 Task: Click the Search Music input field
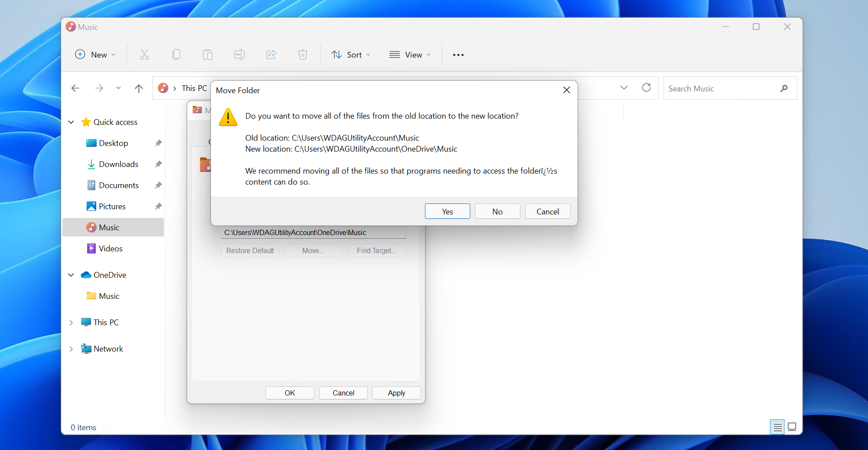[716, 88]
